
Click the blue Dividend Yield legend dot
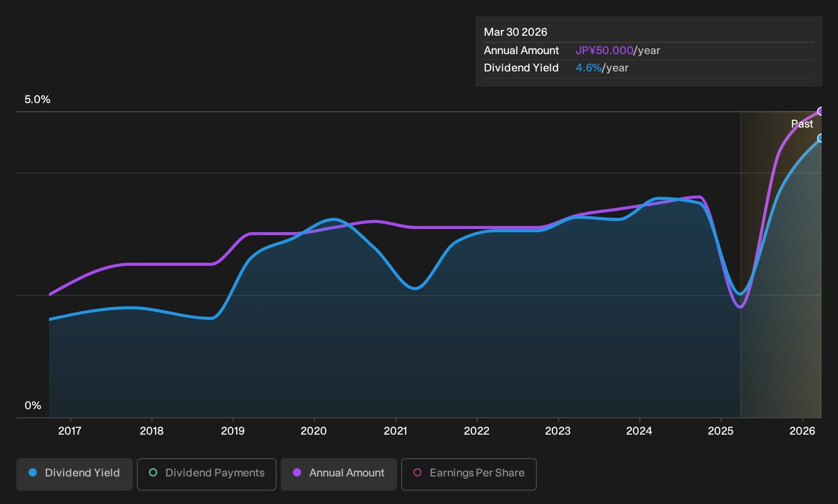[33, 473]
